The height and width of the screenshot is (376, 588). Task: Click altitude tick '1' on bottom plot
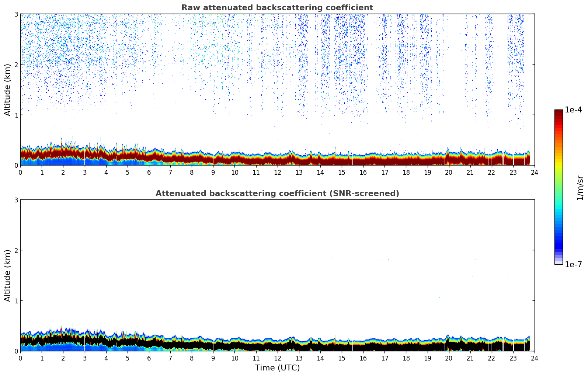pyautogui.click(x=16, y=301)
